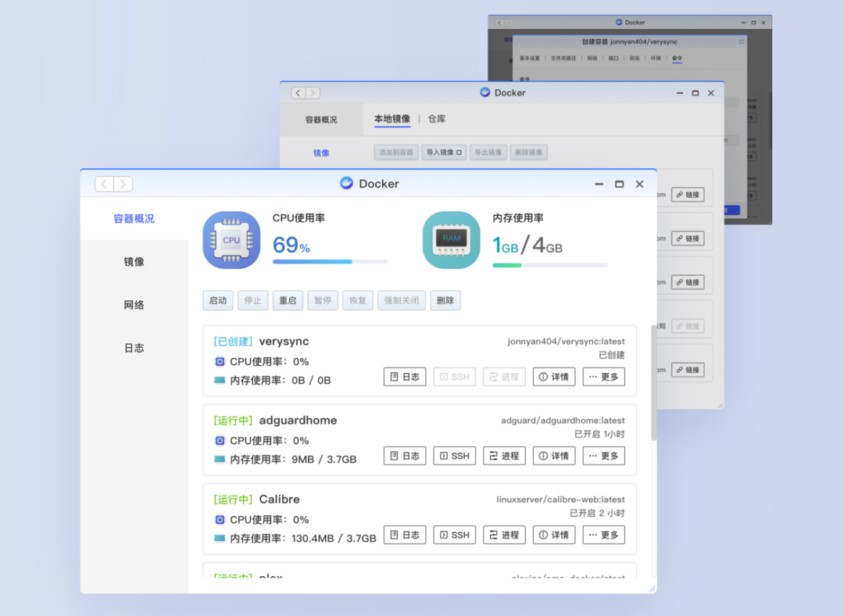Screen dimensions: 844x616
Task: Click the memory usage progress bar
Action: click(x=550, y=265)
